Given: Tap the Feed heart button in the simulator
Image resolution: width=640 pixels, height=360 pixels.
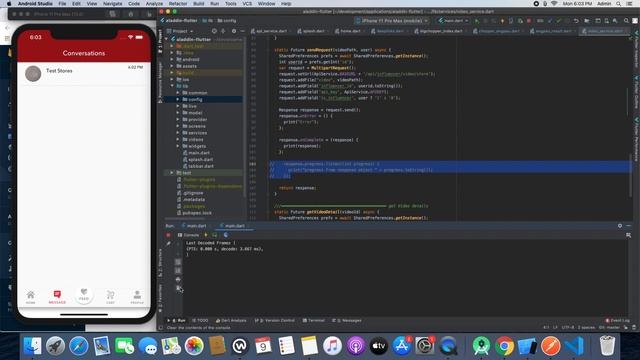Looking at the screenshot, I should click(84, 295).
